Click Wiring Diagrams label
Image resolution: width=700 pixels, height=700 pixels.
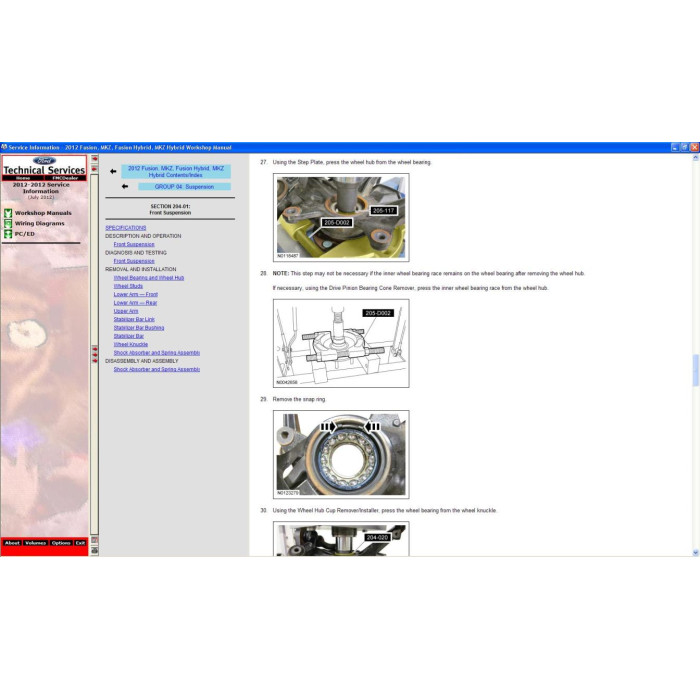pyautogui.click(x=40, y=223)
